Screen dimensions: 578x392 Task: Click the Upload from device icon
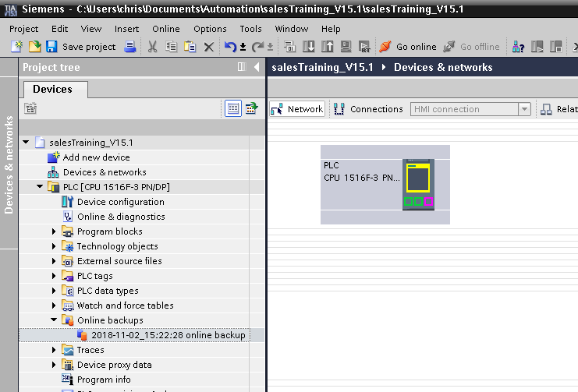[x=328, y=47]
